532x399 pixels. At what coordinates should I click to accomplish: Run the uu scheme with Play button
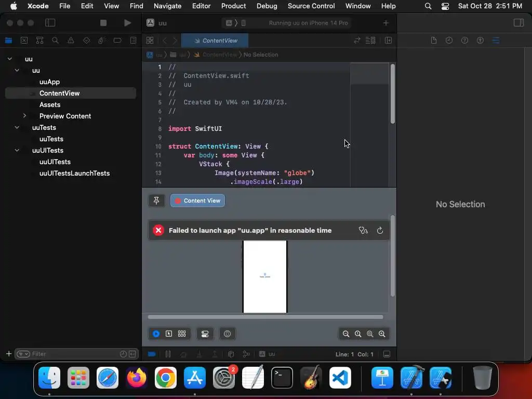coord(128,23)
